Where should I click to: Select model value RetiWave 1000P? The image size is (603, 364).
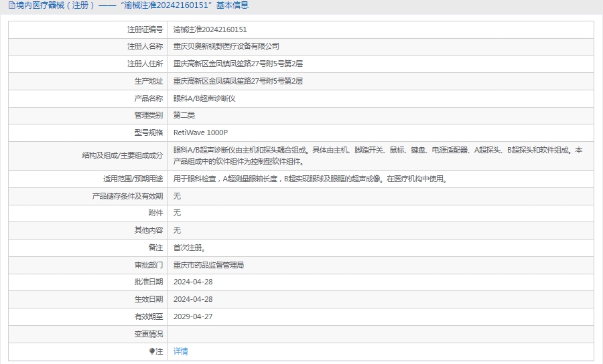[200, 132]
